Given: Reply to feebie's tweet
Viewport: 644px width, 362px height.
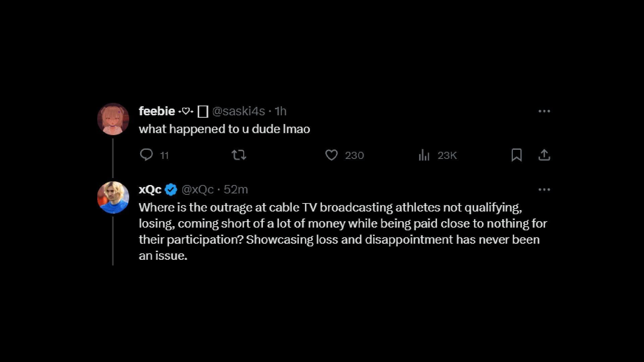Looking at the screenshot, I should pos(146,155).
